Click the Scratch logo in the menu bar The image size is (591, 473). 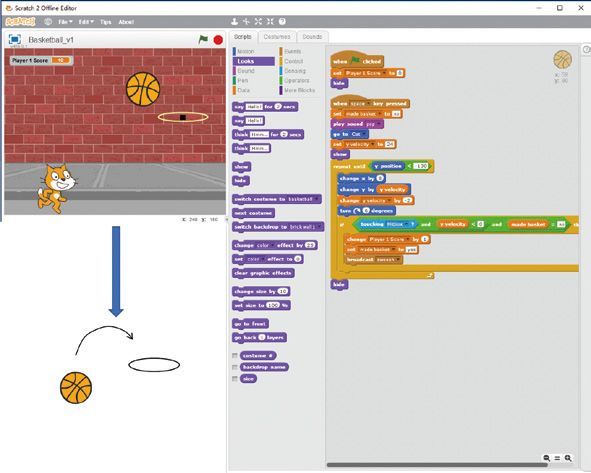pos(20,22)
